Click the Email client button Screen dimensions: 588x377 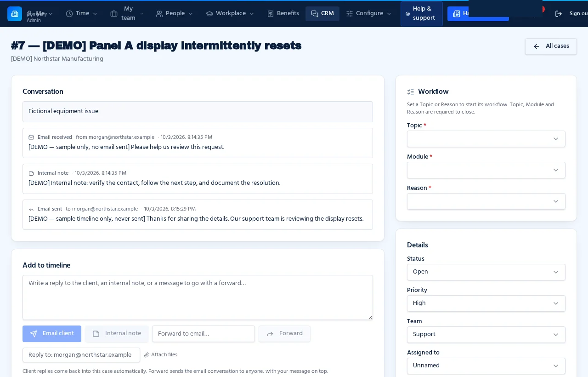(x=52, y=334)
